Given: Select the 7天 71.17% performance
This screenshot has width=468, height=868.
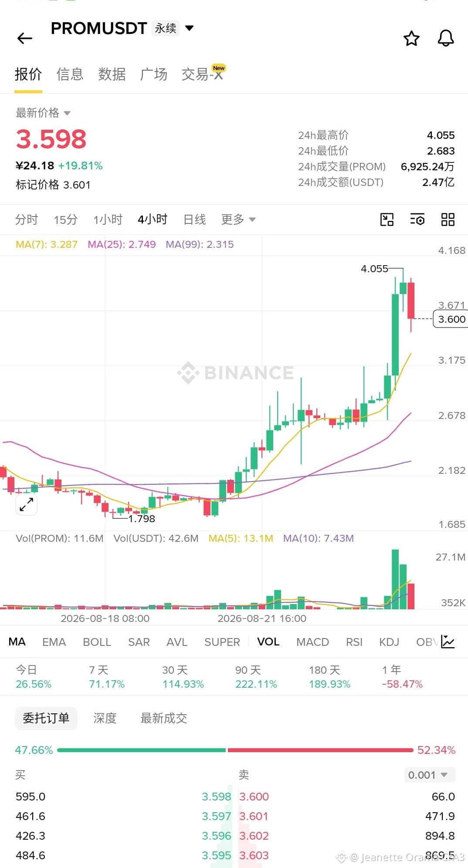Looking at the screenshot, I should click(x=107, y=677).
